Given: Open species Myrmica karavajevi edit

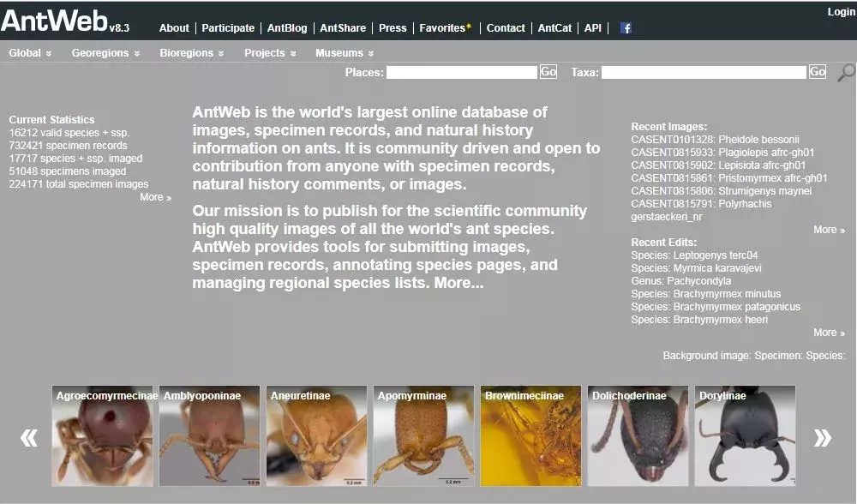Looking at the screenshot, I should (x=696, y=267).
